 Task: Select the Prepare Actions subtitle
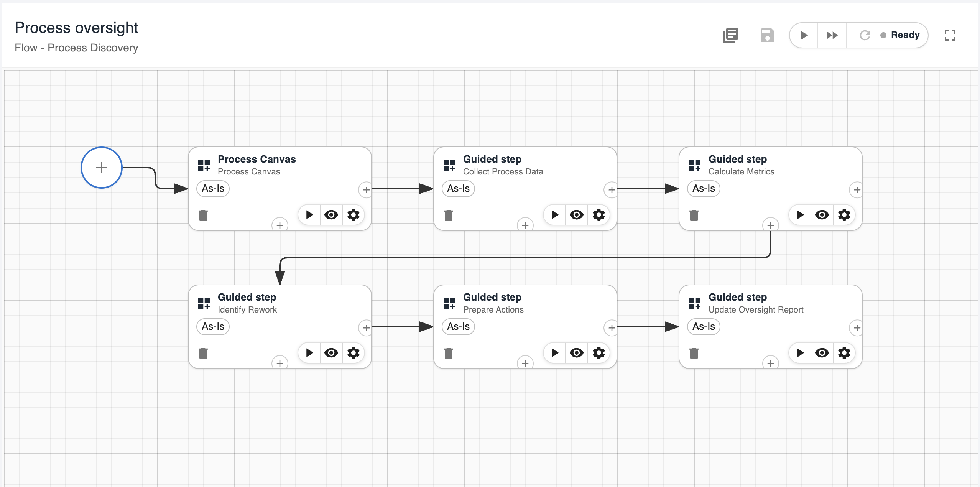[493, 310]
